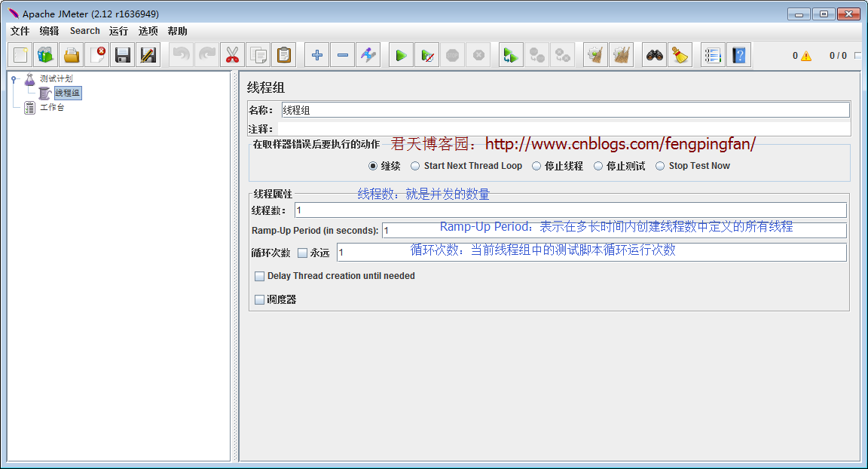Open the Templates icon in toolbar
This screenshot has height=469, width=868.
pos(45,55)
